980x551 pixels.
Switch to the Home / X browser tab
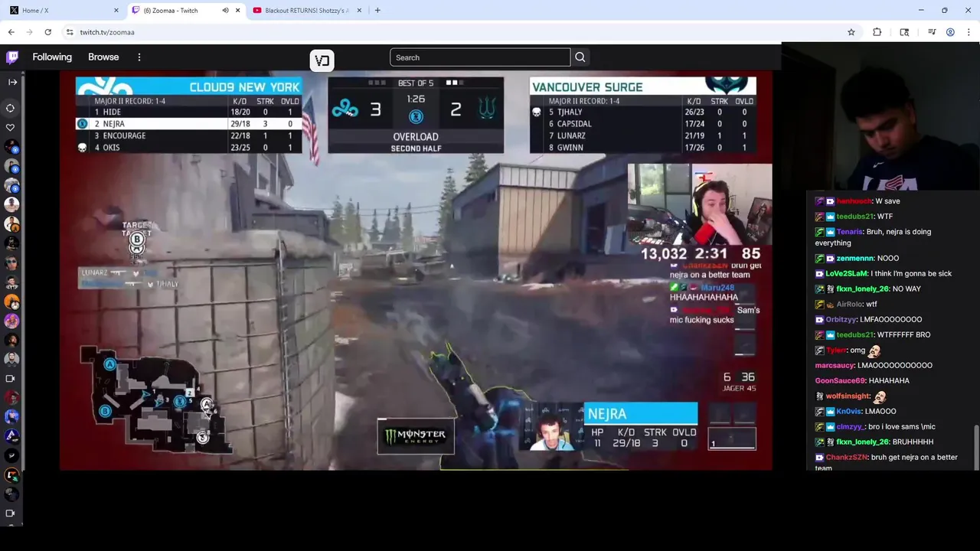tap(63, 10)
